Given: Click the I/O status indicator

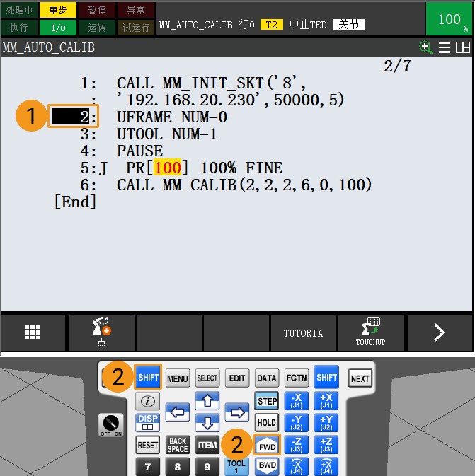Looking at the screenshot, I should 58,28.
